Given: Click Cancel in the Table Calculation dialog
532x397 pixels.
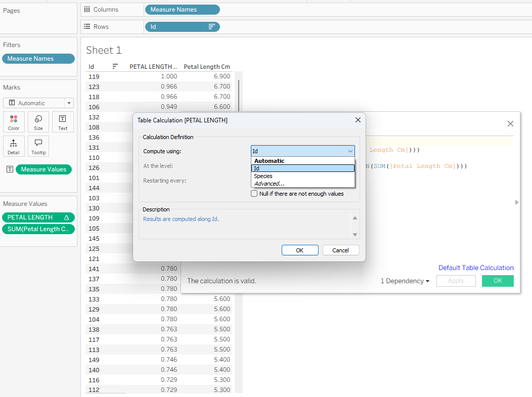Looking at the screenshot, I should [x=341, y=250].
